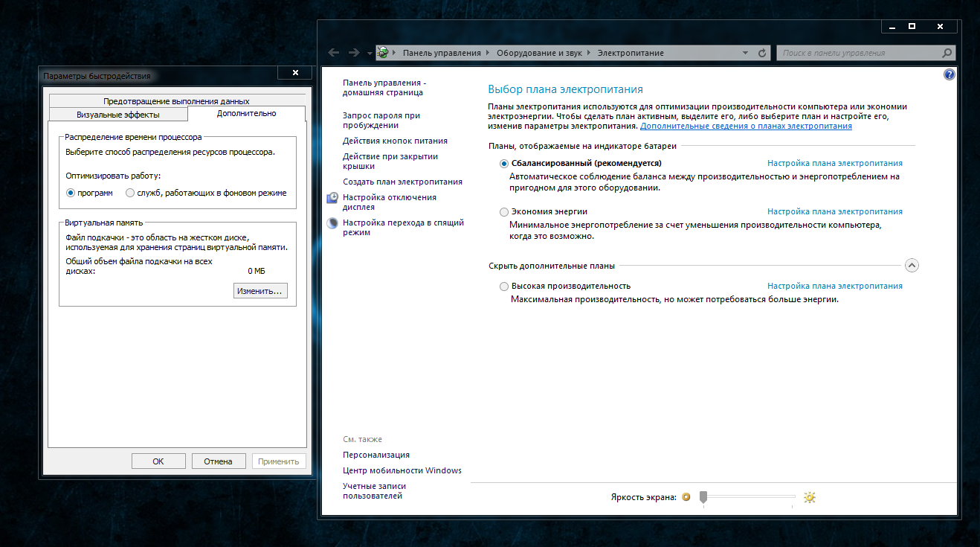Viewport: 980px width, 547px height.
Task: Open Control Panel home page link
Action: tap(384, 88)
